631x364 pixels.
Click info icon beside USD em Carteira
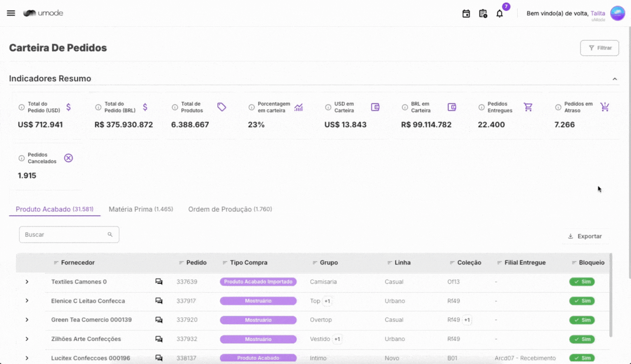tap(328, 107)
